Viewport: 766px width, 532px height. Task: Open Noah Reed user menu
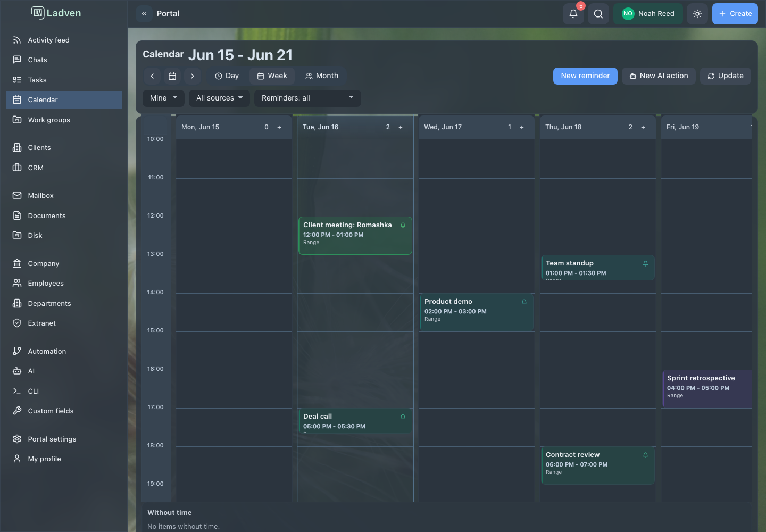[648, 14]
